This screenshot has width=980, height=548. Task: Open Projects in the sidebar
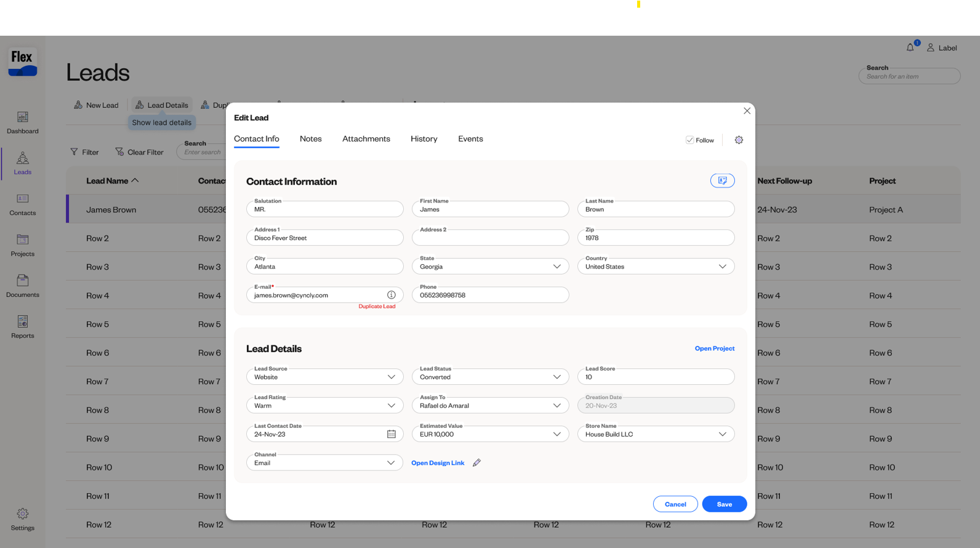23,245
